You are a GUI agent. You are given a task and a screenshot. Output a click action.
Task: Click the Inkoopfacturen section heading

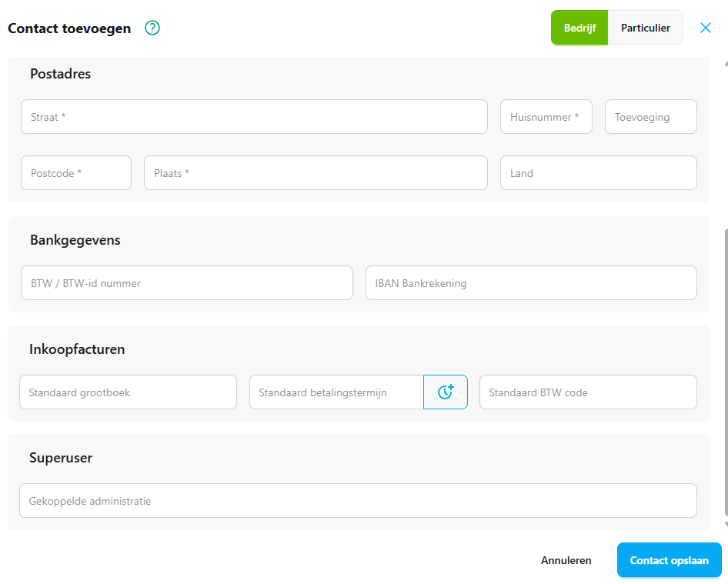click(77, 349)
